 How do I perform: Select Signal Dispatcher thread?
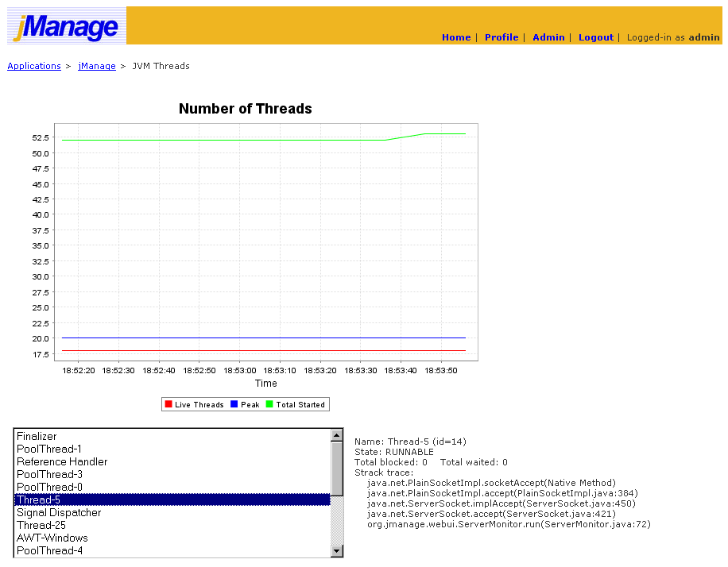172,513
